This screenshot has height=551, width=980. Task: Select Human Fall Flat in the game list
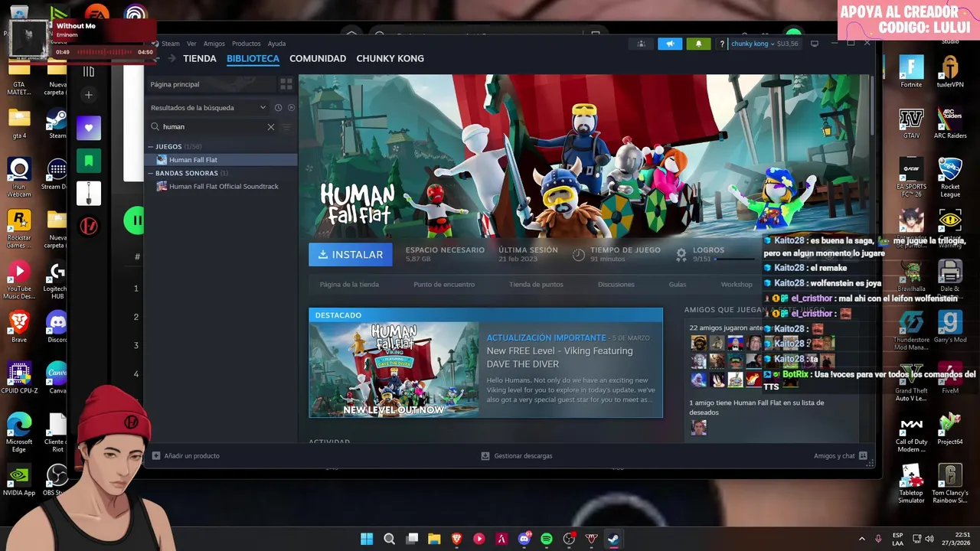point(221,160)
